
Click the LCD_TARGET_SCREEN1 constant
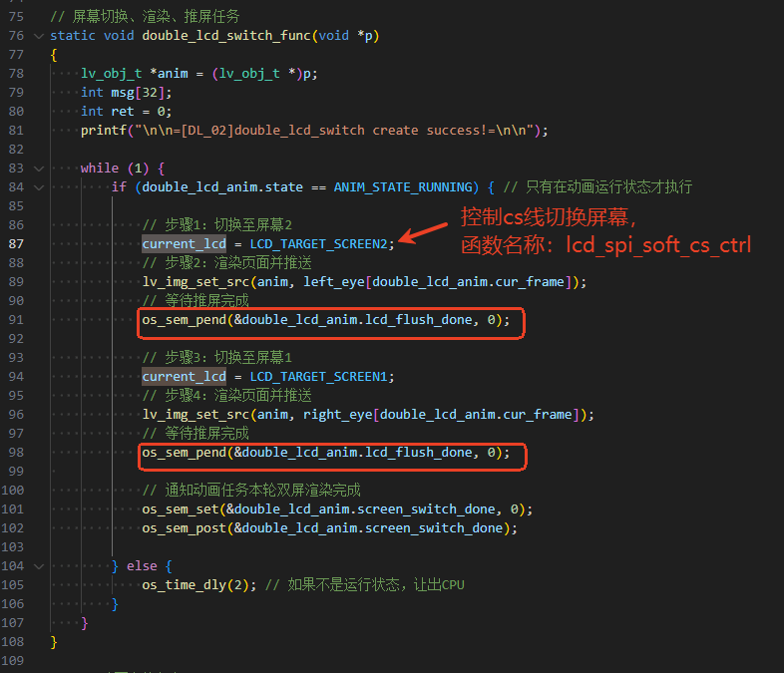point(319,377)
